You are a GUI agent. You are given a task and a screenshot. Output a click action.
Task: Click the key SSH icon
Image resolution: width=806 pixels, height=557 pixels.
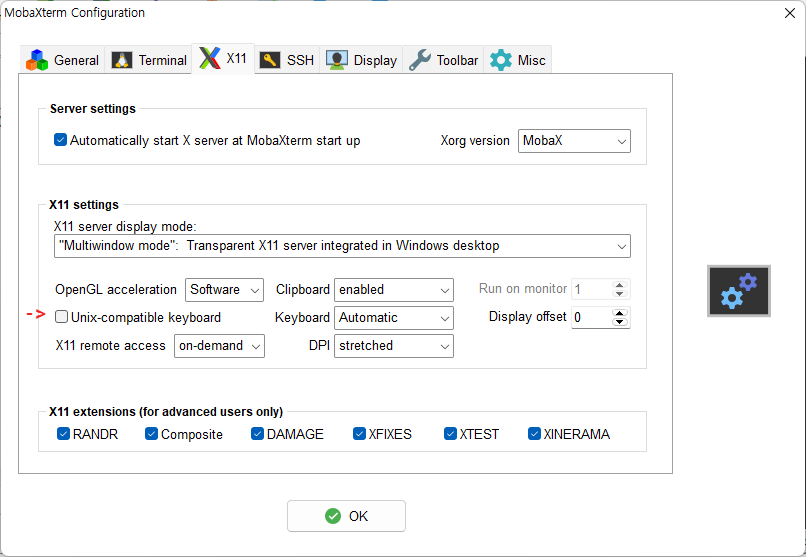[x=270, y=60]
